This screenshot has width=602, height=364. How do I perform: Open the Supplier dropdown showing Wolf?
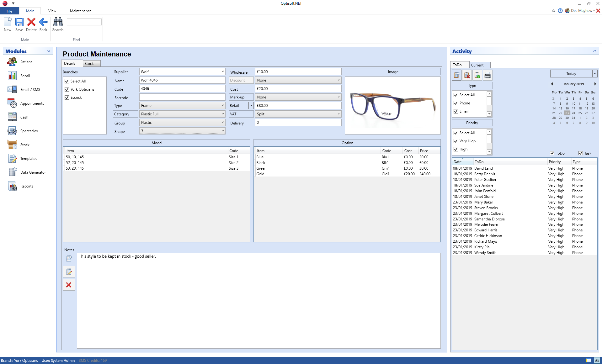tap(222, 71)
